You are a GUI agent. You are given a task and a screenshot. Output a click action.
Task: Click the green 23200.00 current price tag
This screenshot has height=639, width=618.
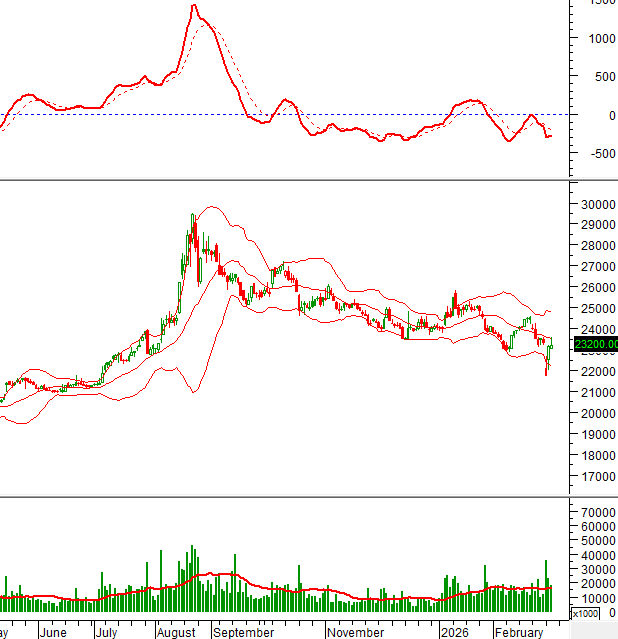596,345
